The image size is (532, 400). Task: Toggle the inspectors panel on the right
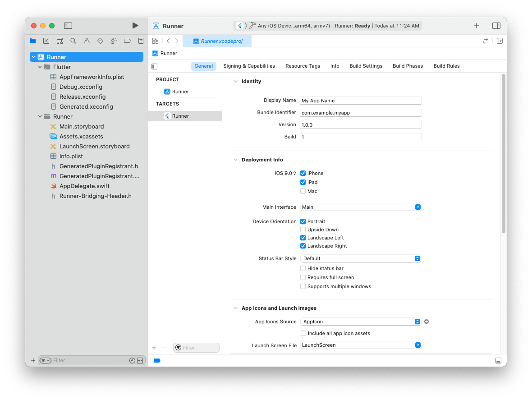496,26
